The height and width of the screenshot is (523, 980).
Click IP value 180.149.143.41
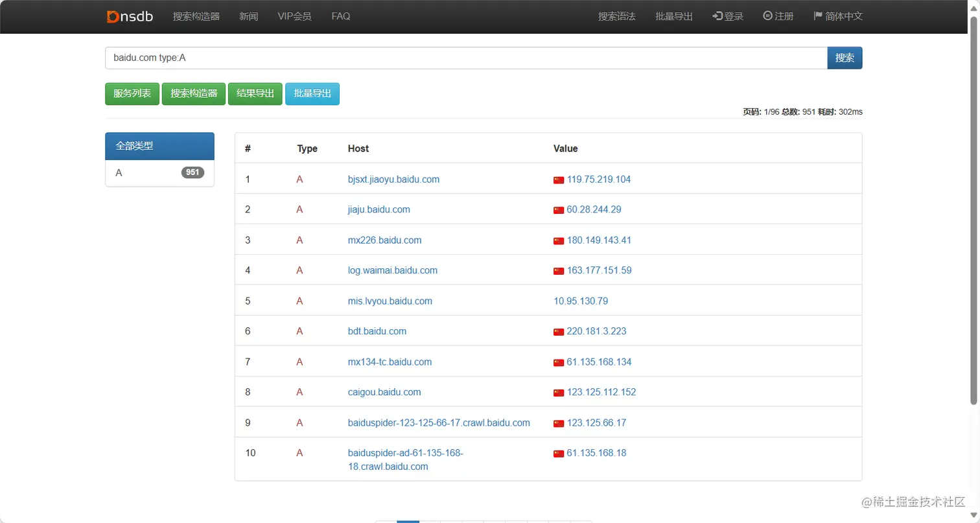click(x=599, y=240)
